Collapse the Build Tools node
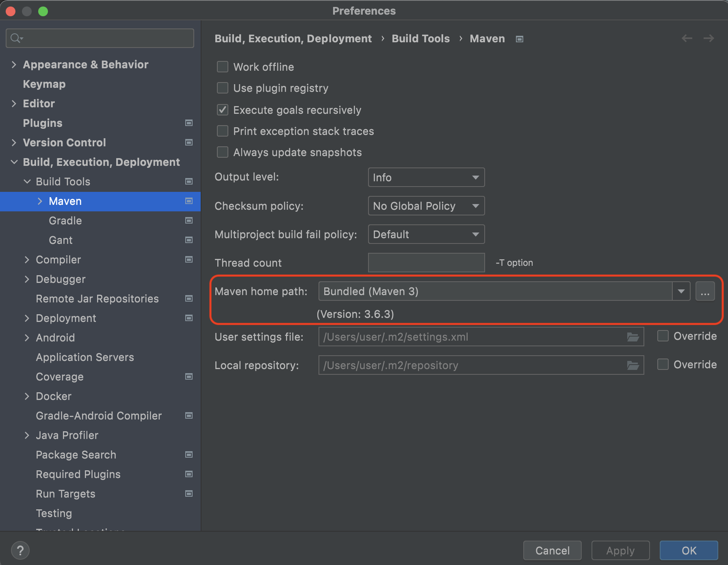The width and height of the screenshot is (728, 565). point(27,182)
